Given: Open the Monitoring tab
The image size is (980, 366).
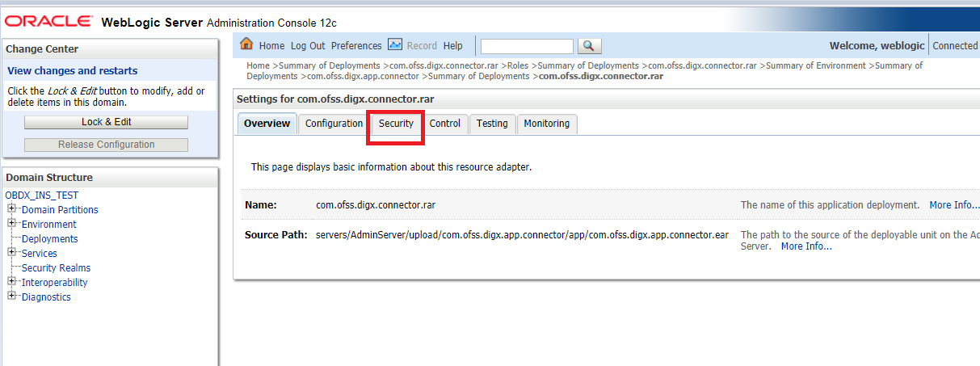Looking at the screenshot, I should 547,124.
